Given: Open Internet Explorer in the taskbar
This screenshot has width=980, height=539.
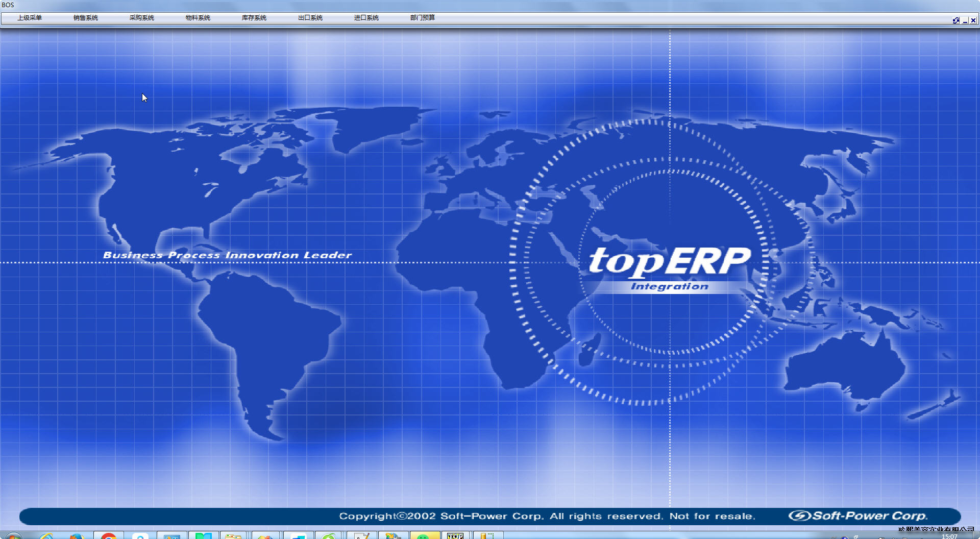Looking at the screenshot, I should click(x=46, y=536).
